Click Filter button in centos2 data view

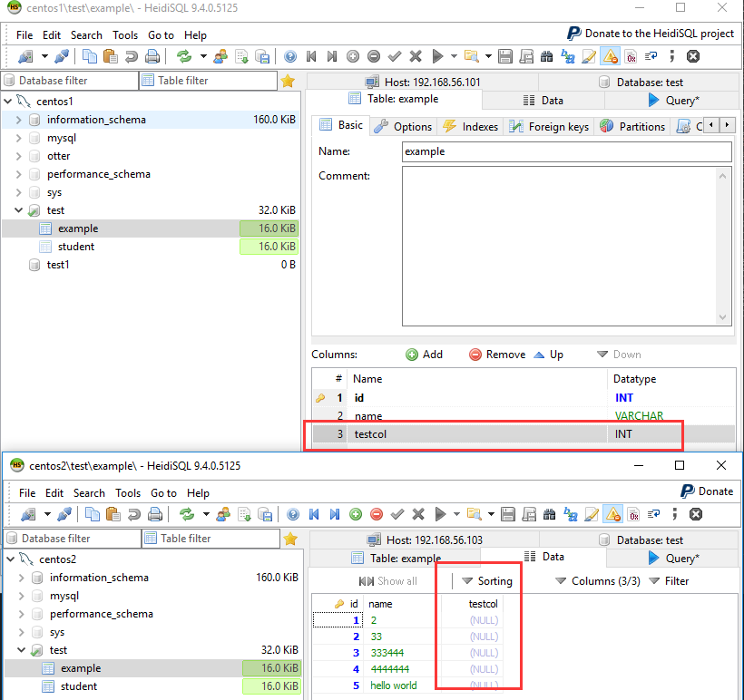[x=669, y=581]
